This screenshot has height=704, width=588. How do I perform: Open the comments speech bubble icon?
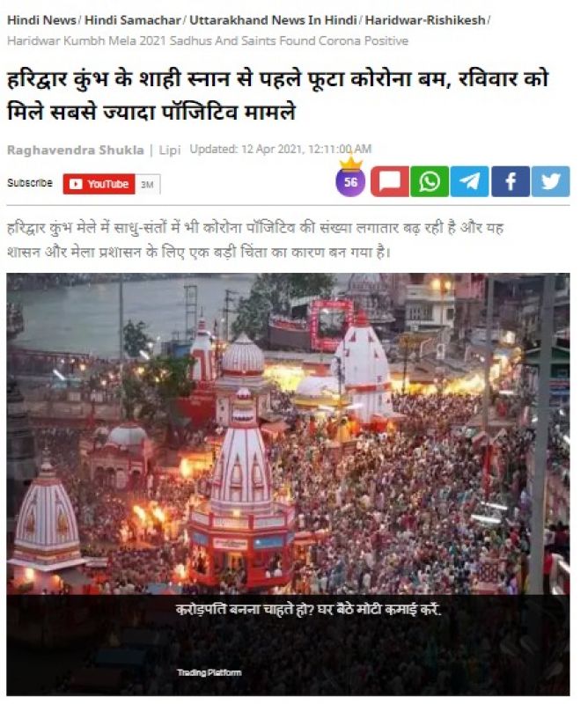click(390, 181)
